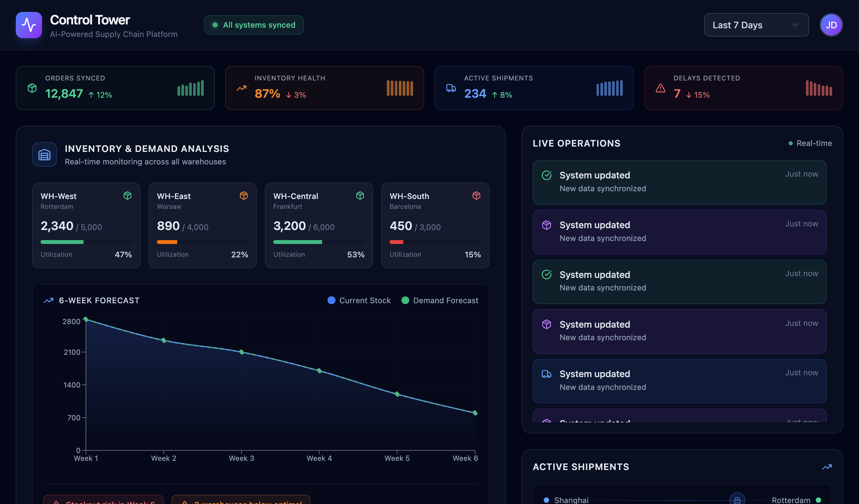
Task: Open the Last 7 Days dropdown
Action: [x=756, y=25]
